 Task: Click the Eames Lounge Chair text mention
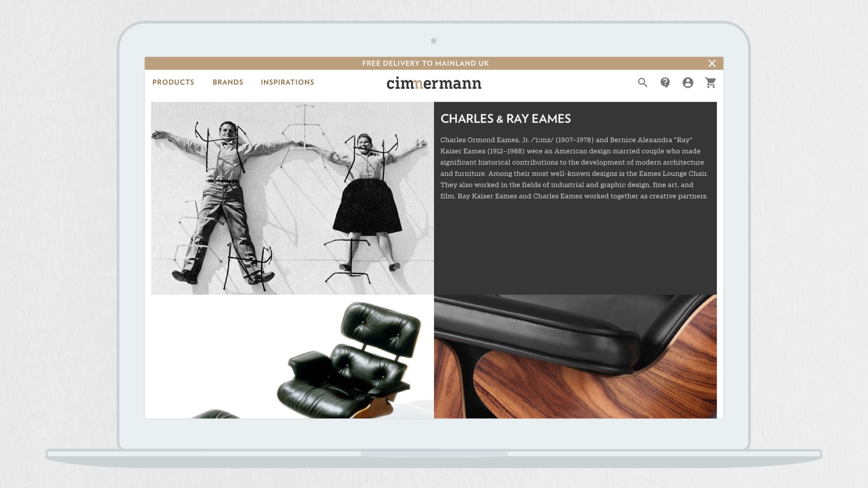[673, 174]
